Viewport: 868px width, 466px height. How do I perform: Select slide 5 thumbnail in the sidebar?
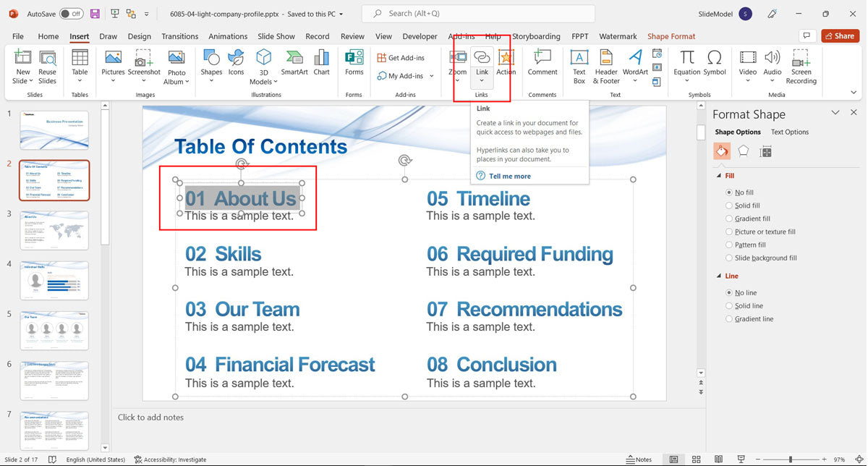(x=54, y=330)
